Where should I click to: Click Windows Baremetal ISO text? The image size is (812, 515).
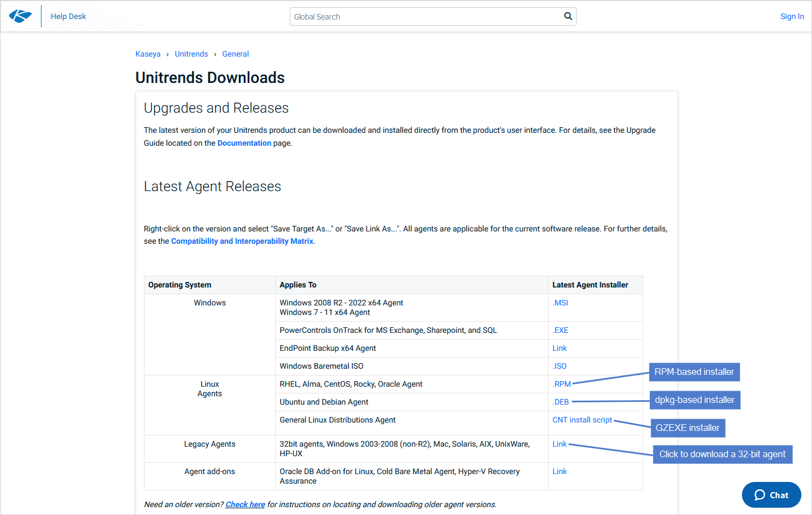[322, 366]
